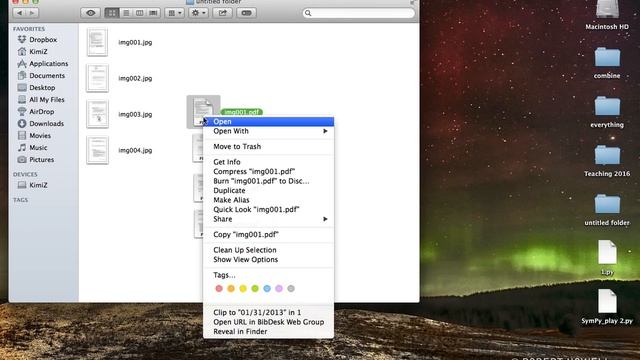Select Teaching 2016 folder on desktop

(x=607, y=160)
